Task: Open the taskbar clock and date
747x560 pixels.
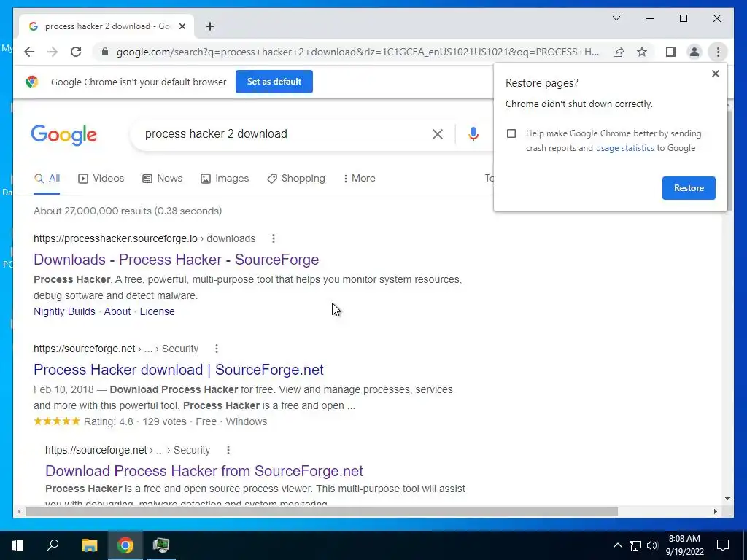Action: [684, 545]
